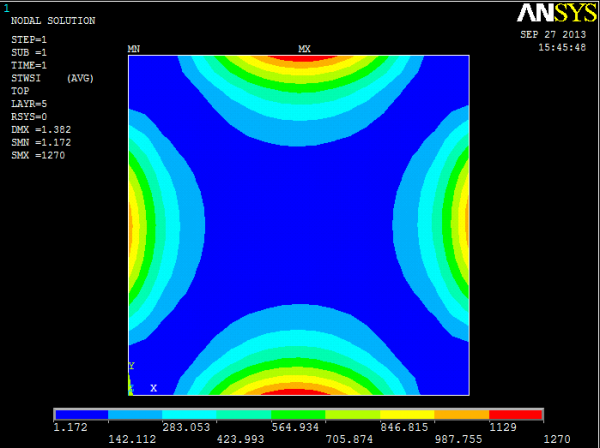
Task: Click the DMX =1.382 value
Action: [41, 130]
